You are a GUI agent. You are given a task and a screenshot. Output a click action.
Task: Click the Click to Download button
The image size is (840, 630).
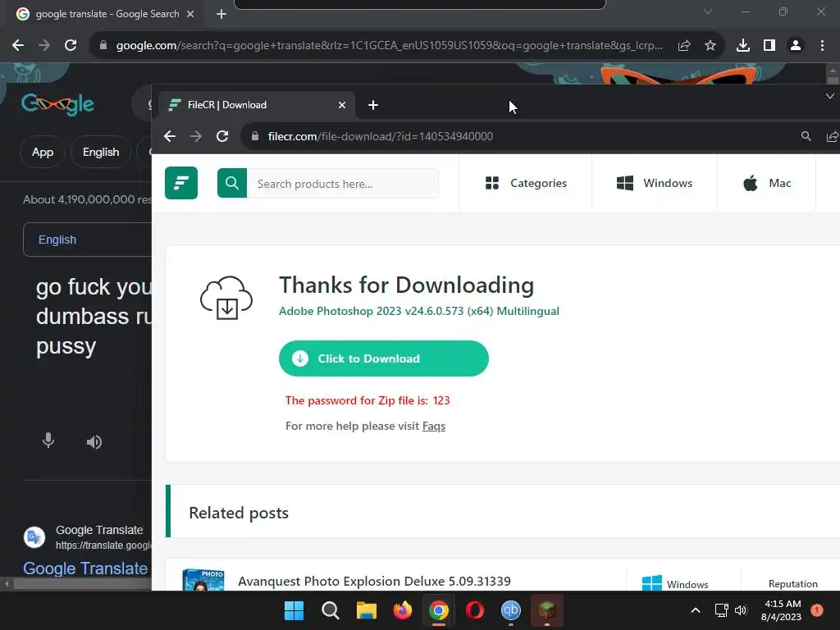pos(384,358)
